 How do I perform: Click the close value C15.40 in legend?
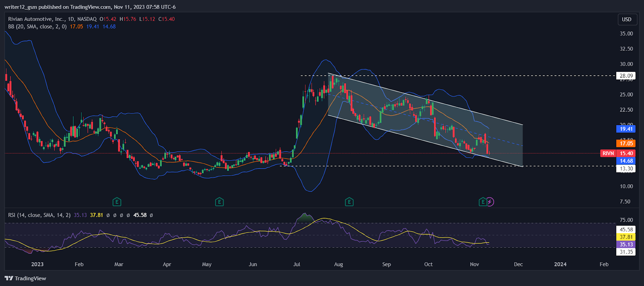[166, 19]
